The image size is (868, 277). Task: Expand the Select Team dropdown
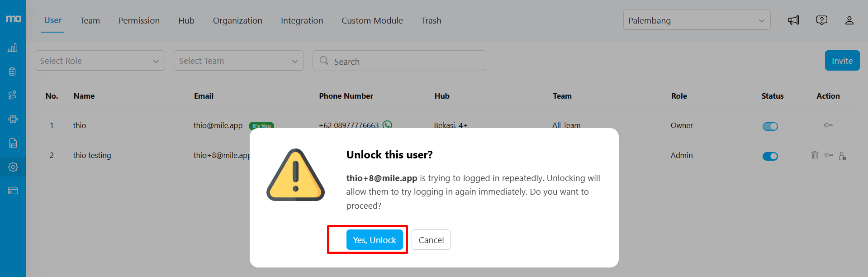[238, 61]
